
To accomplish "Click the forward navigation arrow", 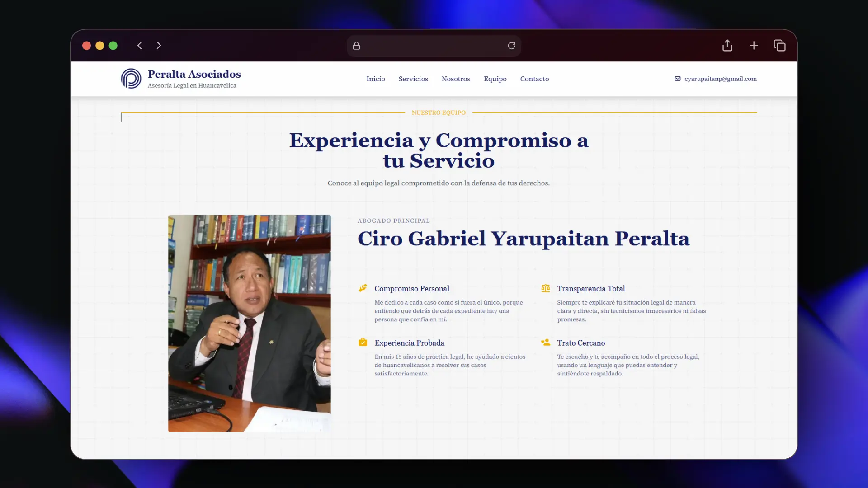I will 159,46.
